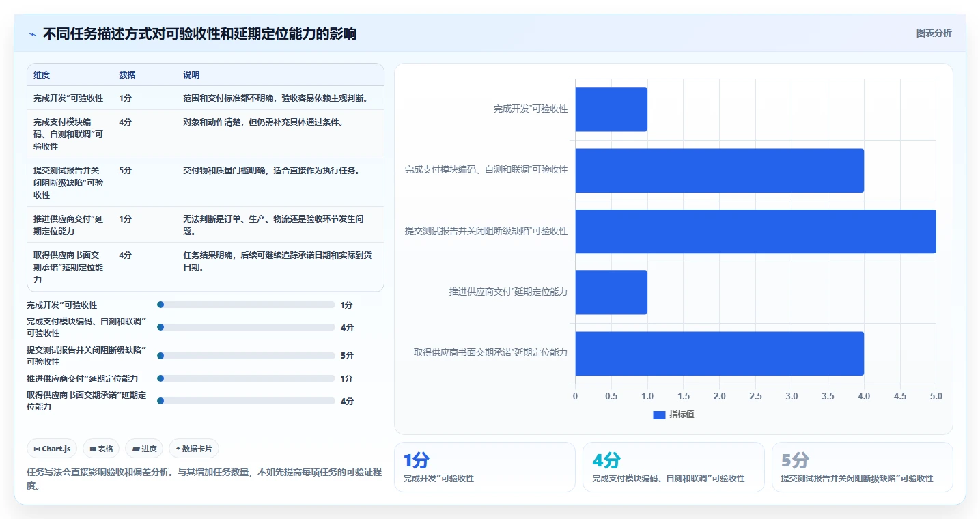Viewport: 980px width, 519px height.
Task: Select the 进度 tag chip
Action: click(x=144, y=449)
